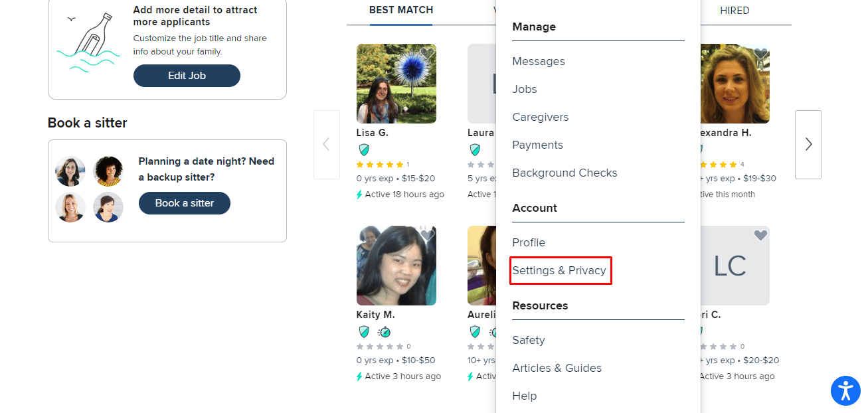The height and width of the screenshot is (413, 868).
Task: Open Background Checks menu entry
Action: tap(564, 173)
